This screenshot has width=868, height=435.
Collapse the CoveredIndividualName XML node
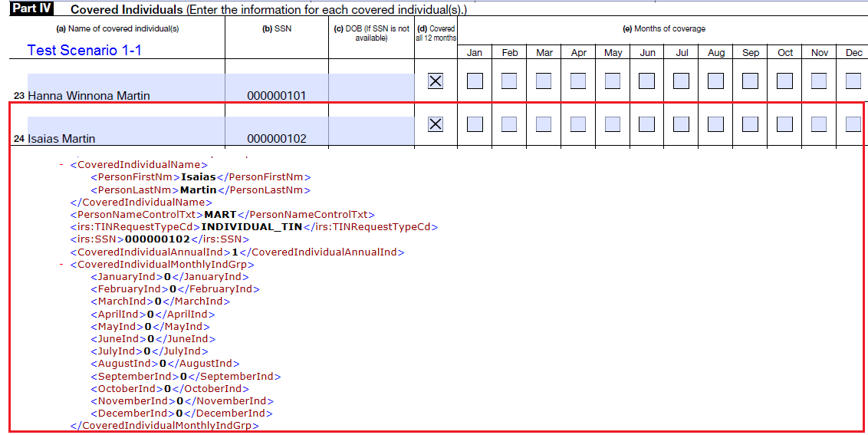coord(61,165)
